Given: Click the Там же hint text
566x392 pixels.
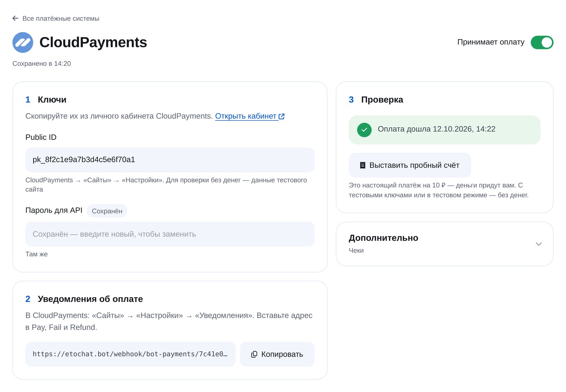Looking at the screenshot, I should (36, 254).
